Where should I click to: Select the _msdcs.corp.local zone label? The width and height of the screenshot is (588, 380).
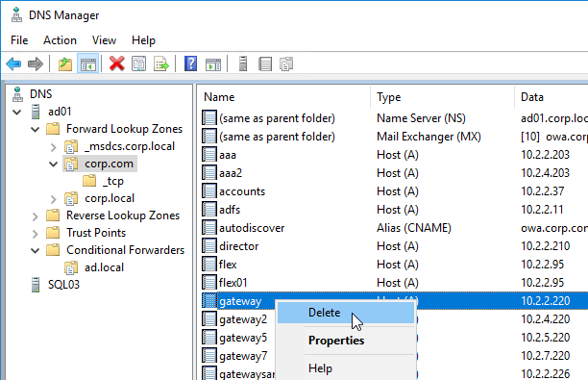pos(130,146)
